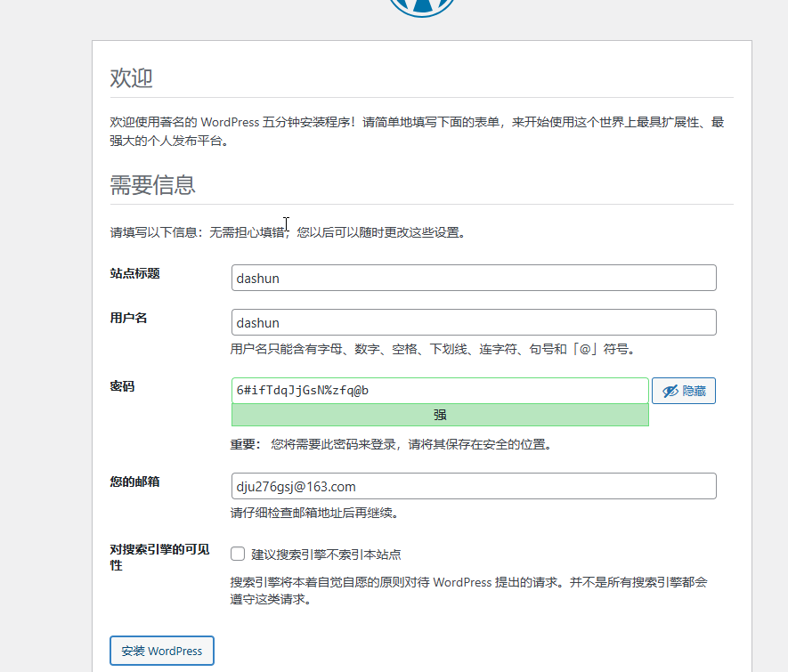Click the 用户名 input field
The image size is (788, 672).
click(474, 322)
